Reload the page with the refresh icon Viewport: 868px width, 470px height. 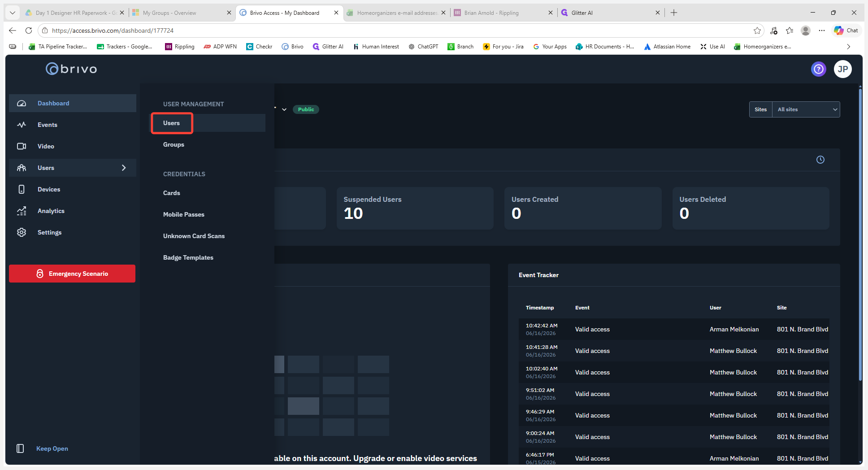click(x=29, y=30)
